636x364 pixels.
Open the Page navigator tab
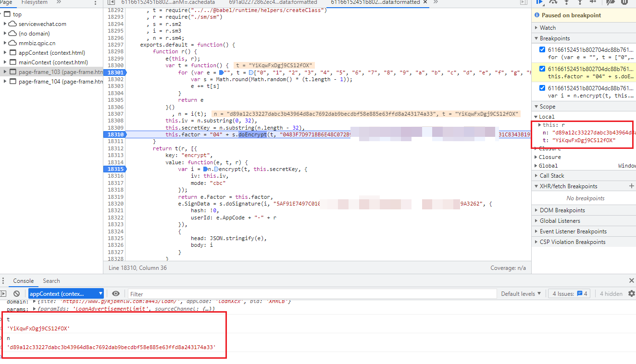[x=6, y=2]
